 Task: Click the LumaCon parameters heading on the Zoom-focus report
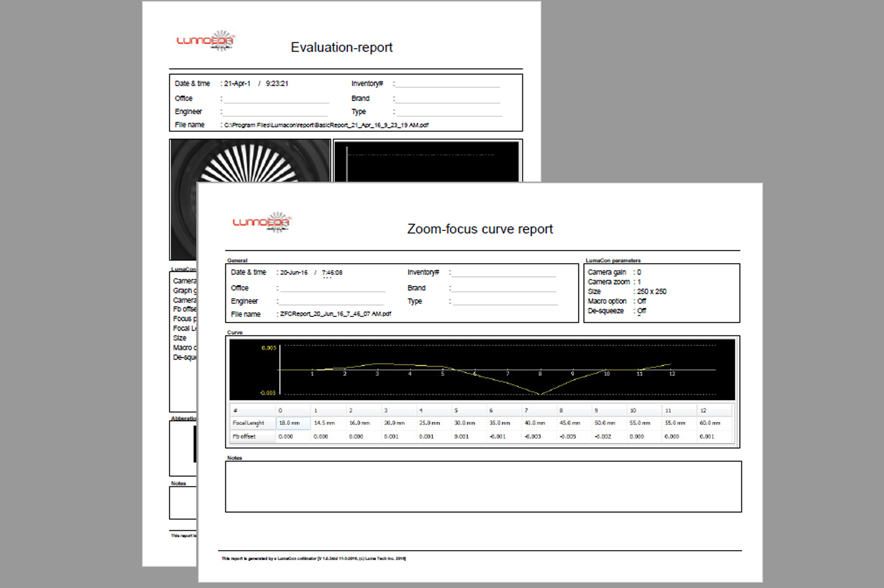click(613, 260)
